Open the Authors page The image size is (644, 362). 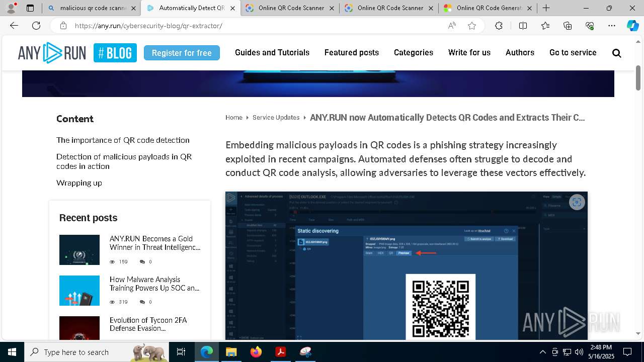(x=520, y=52)
